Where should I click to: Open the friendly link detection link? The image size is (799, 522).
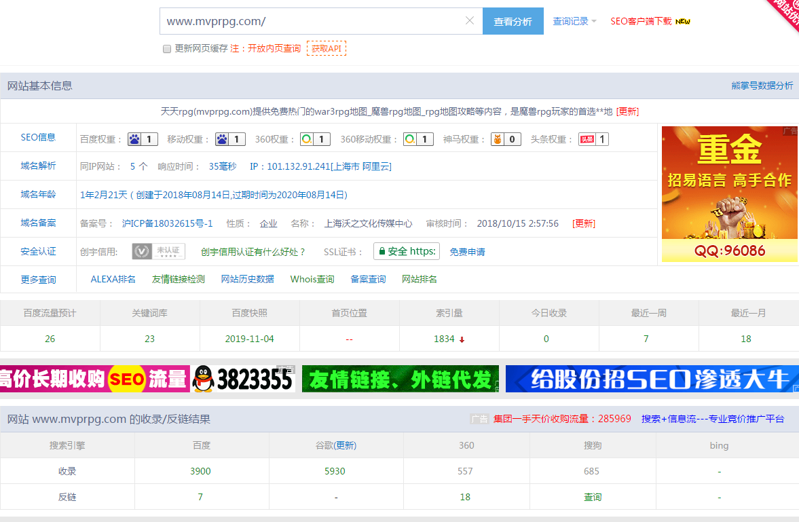(x=178, y=279)
